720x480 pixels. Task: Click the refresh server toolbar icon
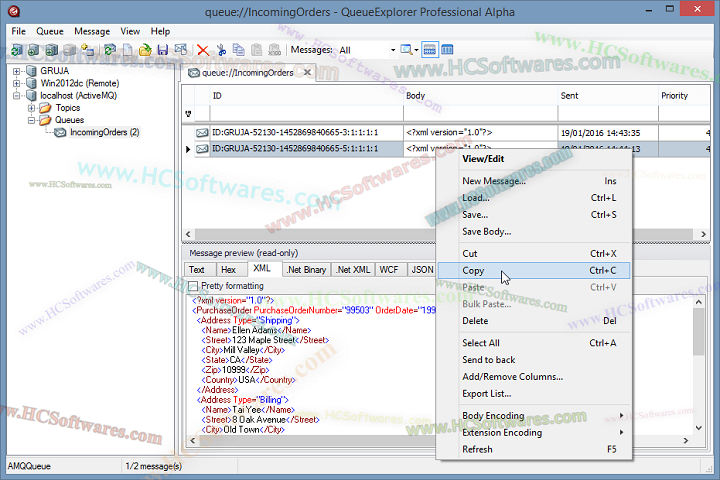[17, 50]
